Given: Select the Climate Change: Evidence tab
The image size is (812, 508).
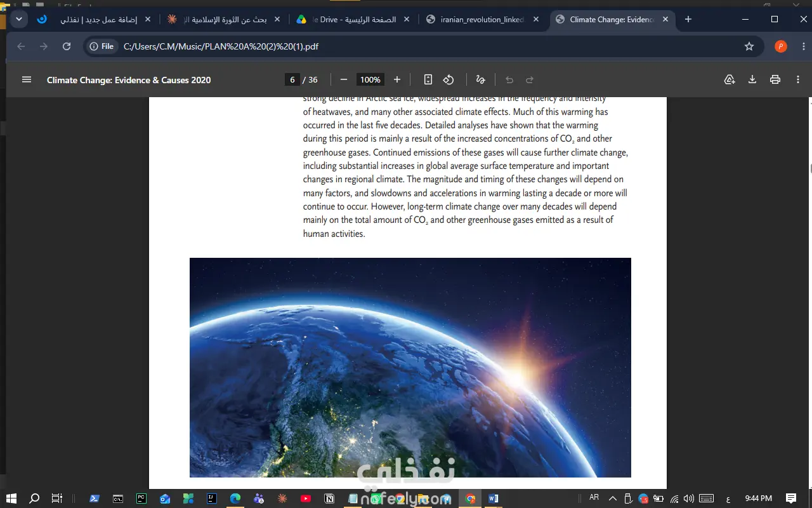Looking at the screenshot, I should (613, 19).
